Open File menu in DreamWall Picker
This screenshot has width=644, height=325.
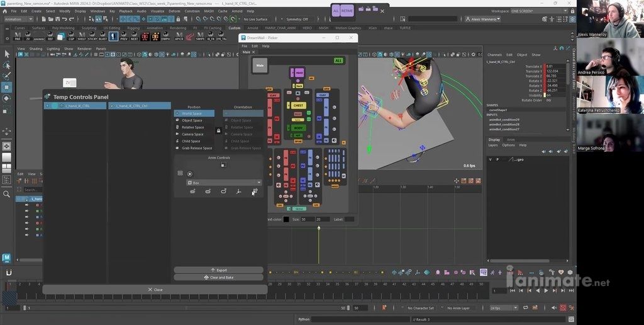tap(245, 46)
